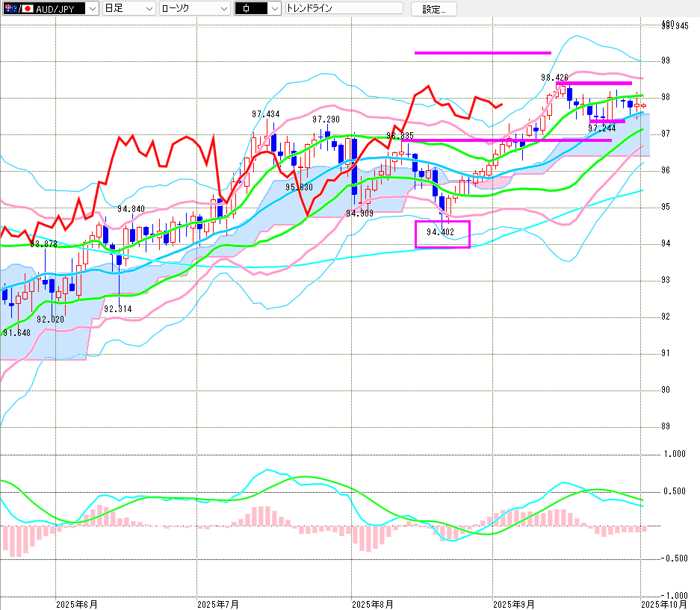Open the AUD/JPY currency pair dropdown arrow
Viewport: 700px width, 610px height.
92,9
